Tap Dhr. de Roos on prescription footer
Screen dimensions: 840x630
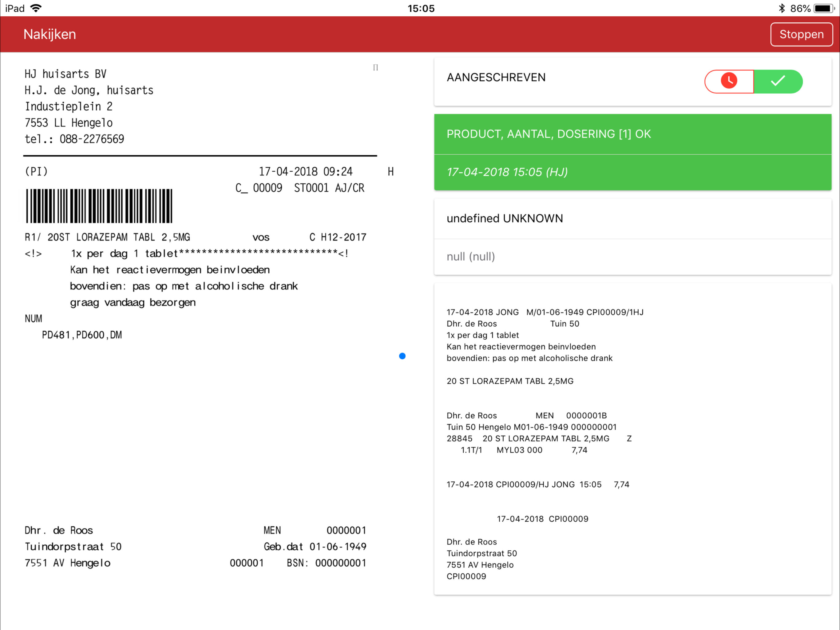[x=58, y=530]
